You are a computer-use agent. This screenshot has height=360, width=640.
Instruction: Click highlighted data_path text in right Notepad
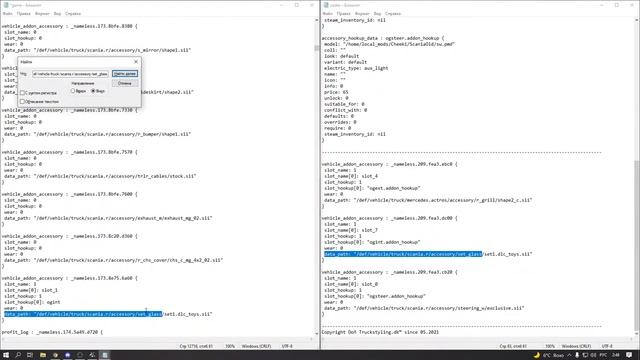[x=403, y=254]
